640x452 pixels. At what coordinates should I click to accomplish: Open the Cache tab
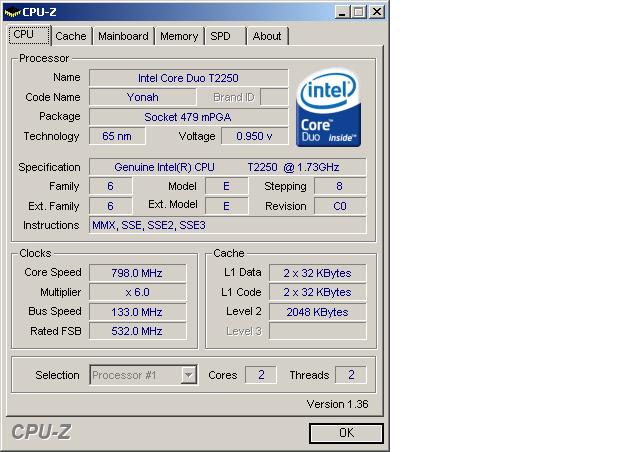tap(71, 36)
